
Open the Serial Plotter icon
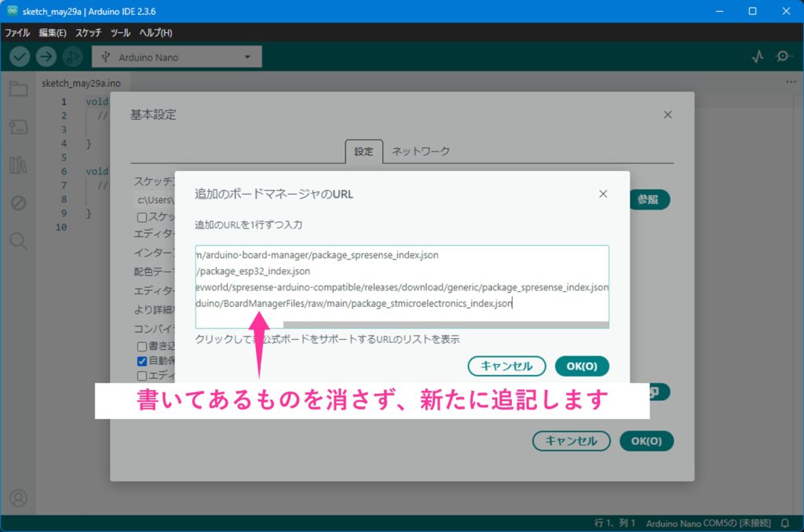758,56
